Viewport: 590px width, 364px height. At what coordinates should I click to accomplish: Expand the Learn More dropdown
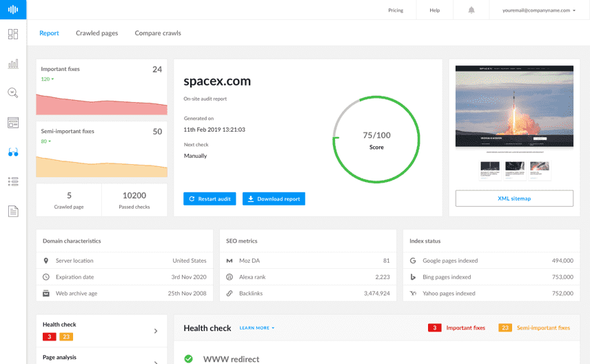[x=257, y=328]
